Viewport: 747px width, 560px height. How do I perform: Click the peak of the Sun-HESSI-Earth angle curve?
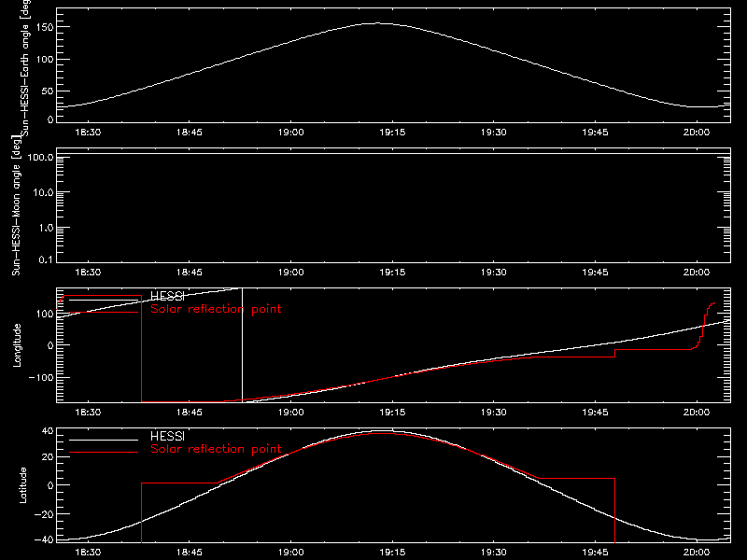[378, 23]
